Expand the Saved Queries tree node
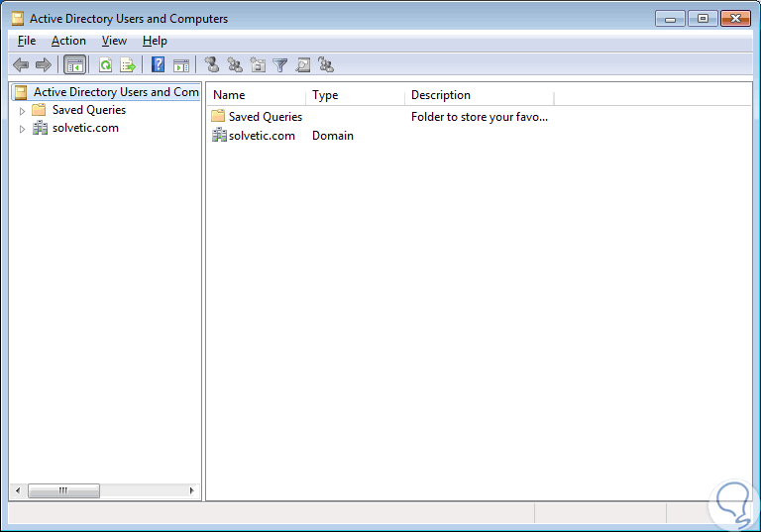 22,111
